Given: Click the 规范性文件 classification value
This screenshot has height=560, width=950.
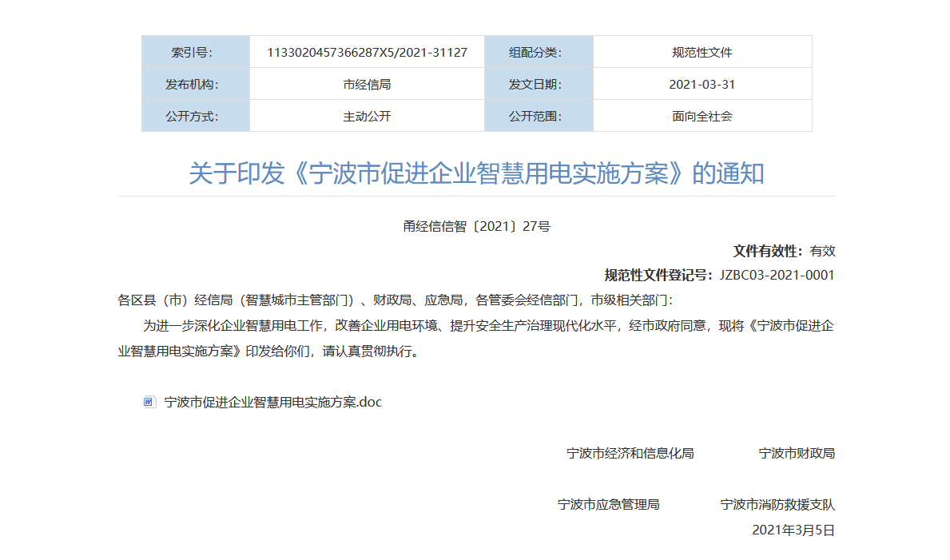Looking at the screenshot, I should coord(702,51).
